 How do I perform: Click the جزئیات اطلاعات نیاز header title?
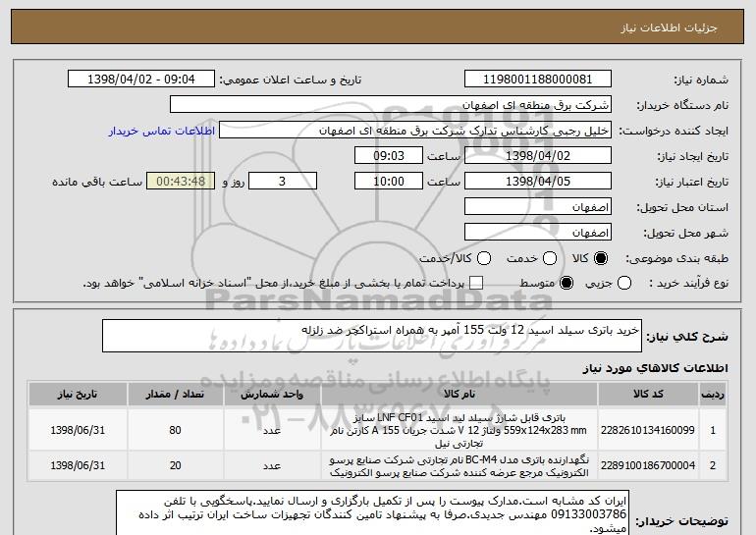[x=669, y=27]
